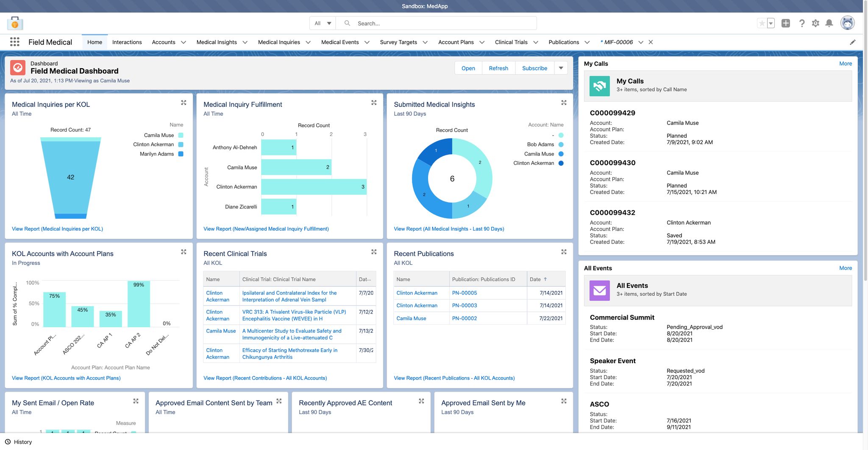Open the user profile avatar
The image size is (868, 450).
click(x=848, y=23)
